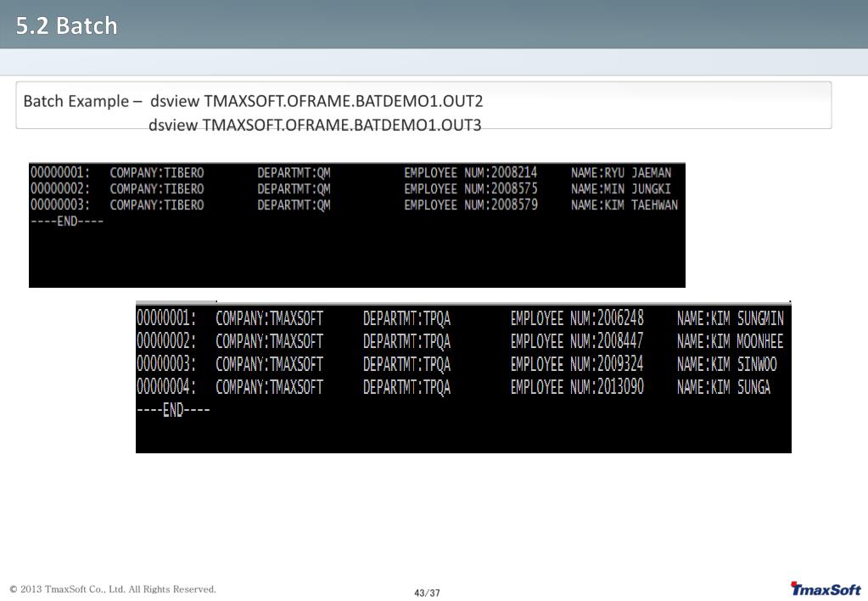This screenshot has width=868, height=601.
Task: Click EMPLOYEE NUM:2009324 value
Action: [x=577, y=364]
